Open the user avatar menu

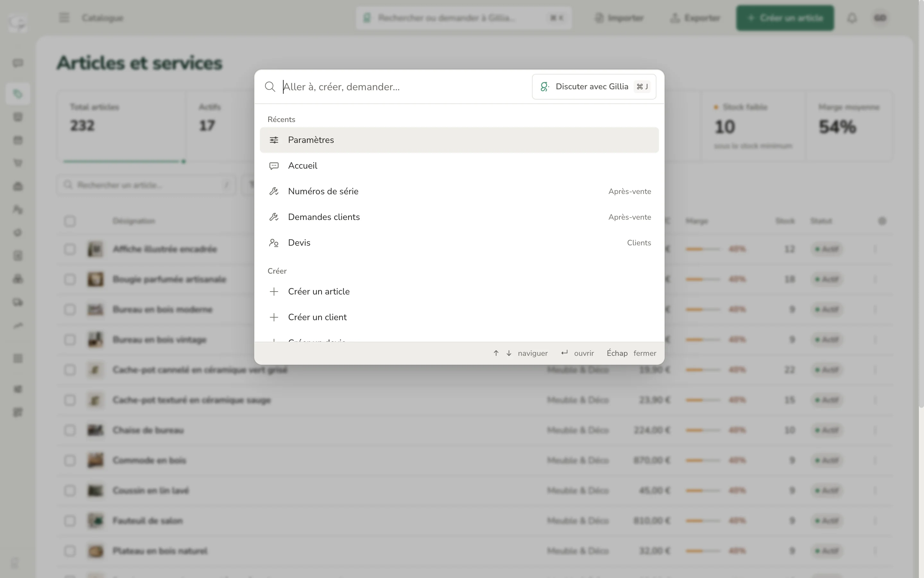point(880,18)
